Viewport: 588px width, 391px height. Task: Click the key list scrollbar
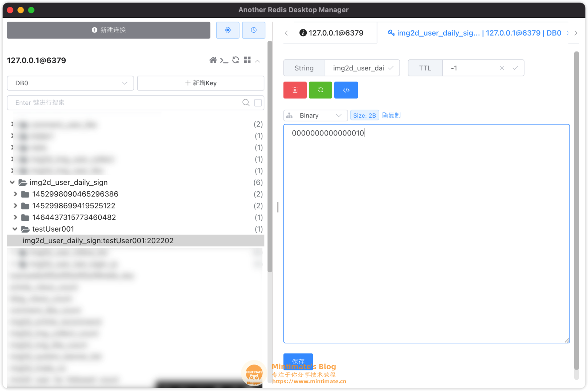270,157
